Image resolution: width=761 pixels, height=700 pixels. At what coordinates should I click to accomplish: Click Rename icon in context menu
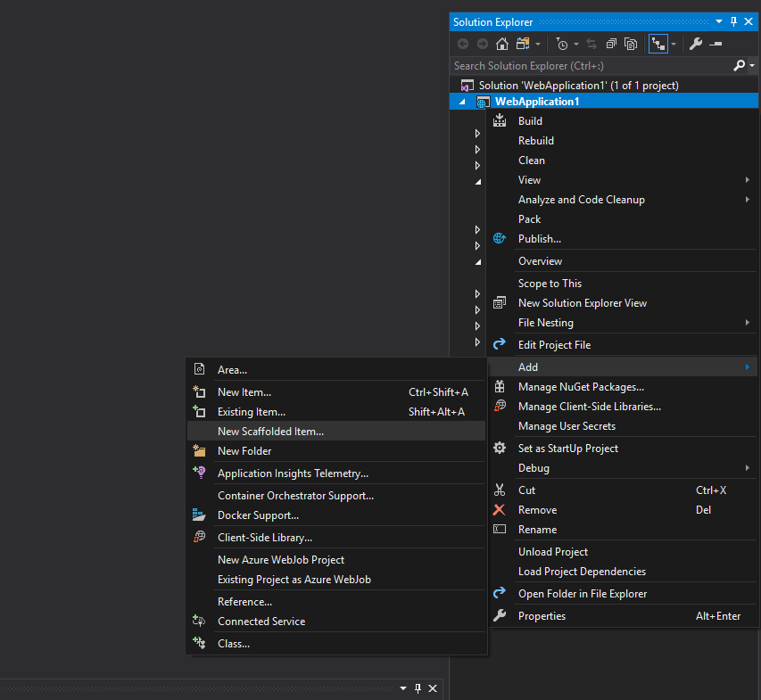[500, 530]
